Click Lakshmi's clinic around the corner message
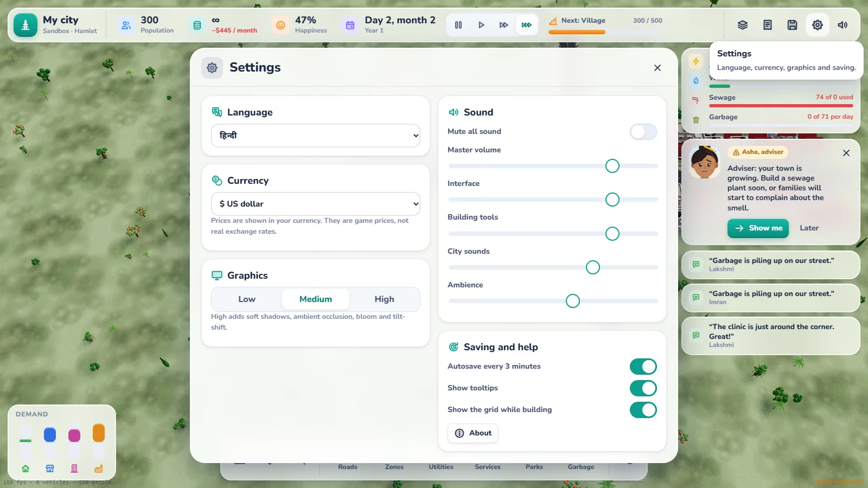The width and height of the screenshot is (868, 488). 771,336
